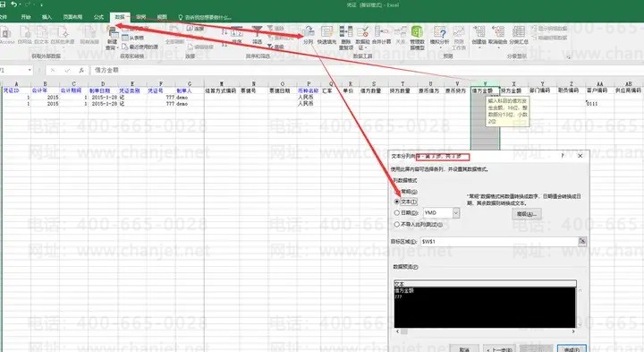
Task: Click the Outline group dialog launcher
Action: tap(569, 56)
